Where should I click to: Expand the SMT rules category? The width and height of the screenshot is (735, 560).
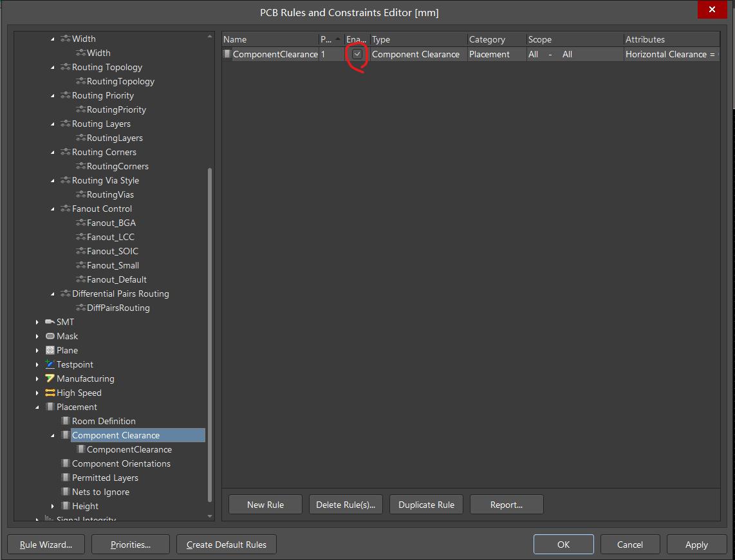coord(37,322)
